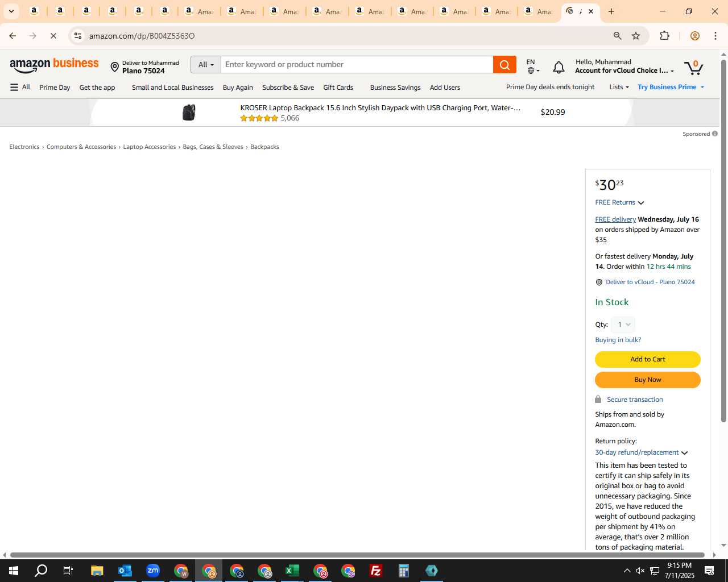Click the browser back arrow
The image size is (728, 582).
click(13, 36)
